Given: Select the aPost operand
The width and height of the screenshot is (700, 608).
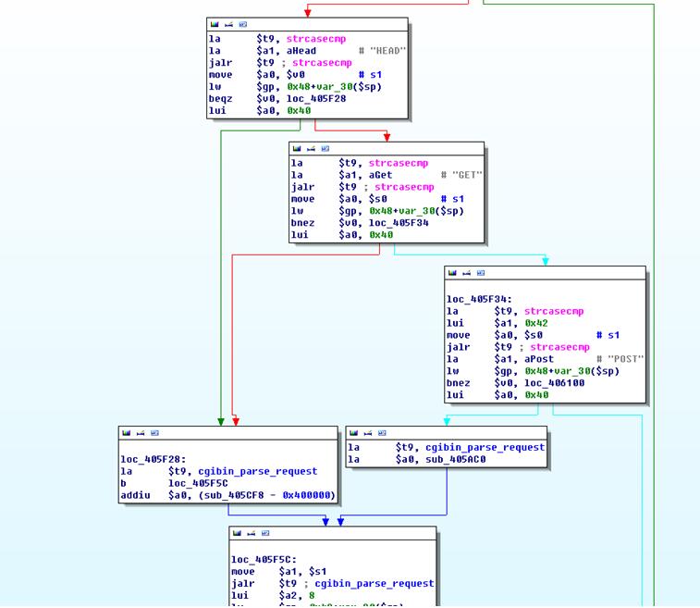Looking at the screenshot, I should [539, 359].
